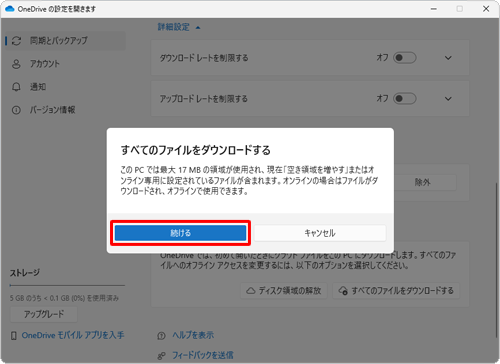Click the ストレージ heading
Viewport: 500px width, 364px height.
(x=25, y=273)
